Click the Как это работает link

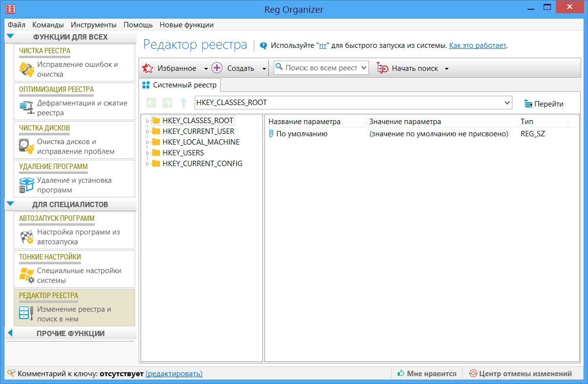pyautogui.click(x=478, y=45)
